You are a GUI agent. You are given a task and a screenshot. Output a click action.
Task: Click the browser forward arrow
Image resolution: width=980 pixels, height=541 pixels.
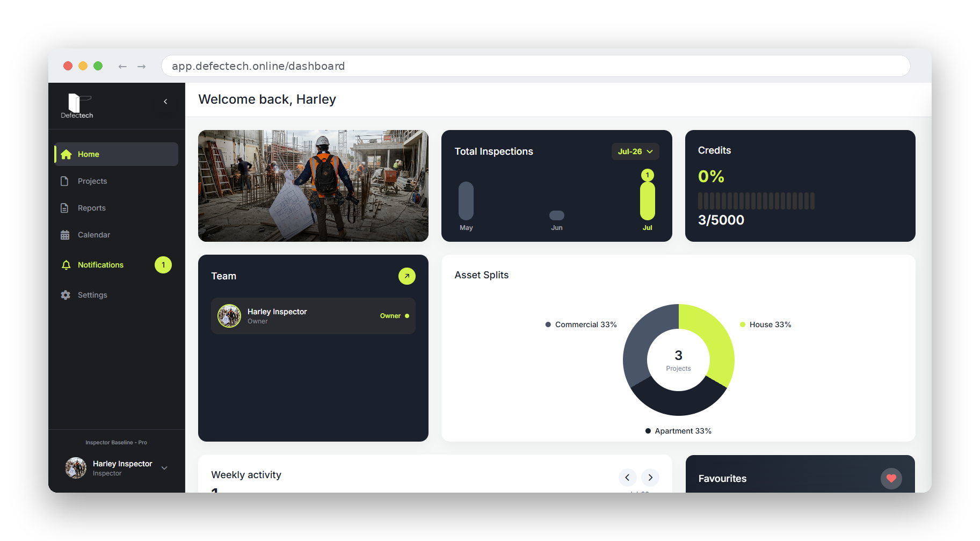coord(141,66)
